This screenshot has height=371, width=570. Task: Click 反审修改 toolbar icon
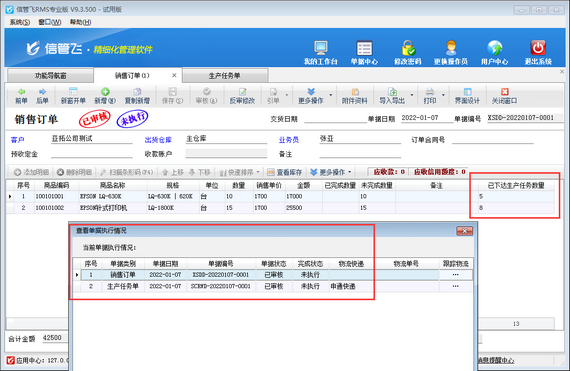tap(242, 96)
